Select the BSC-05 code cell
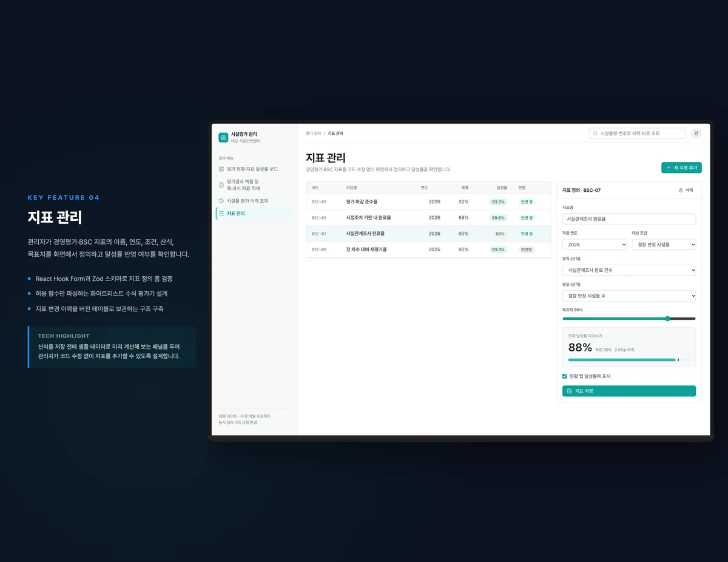The width and height of the screenshot is (728, 562). click(x=319, y=218)
